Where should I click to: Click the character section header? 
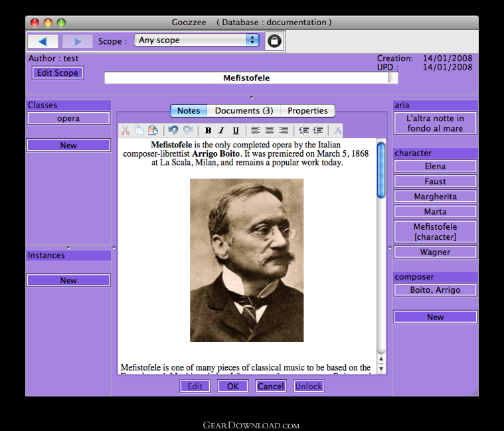(435, 153)
